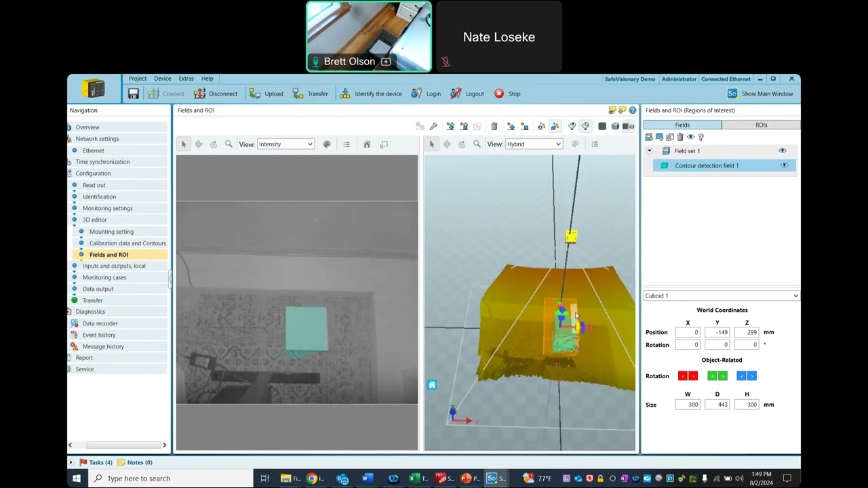
Task: Click the delete trash icon in the editor toolbar
Action: (494, 126)
